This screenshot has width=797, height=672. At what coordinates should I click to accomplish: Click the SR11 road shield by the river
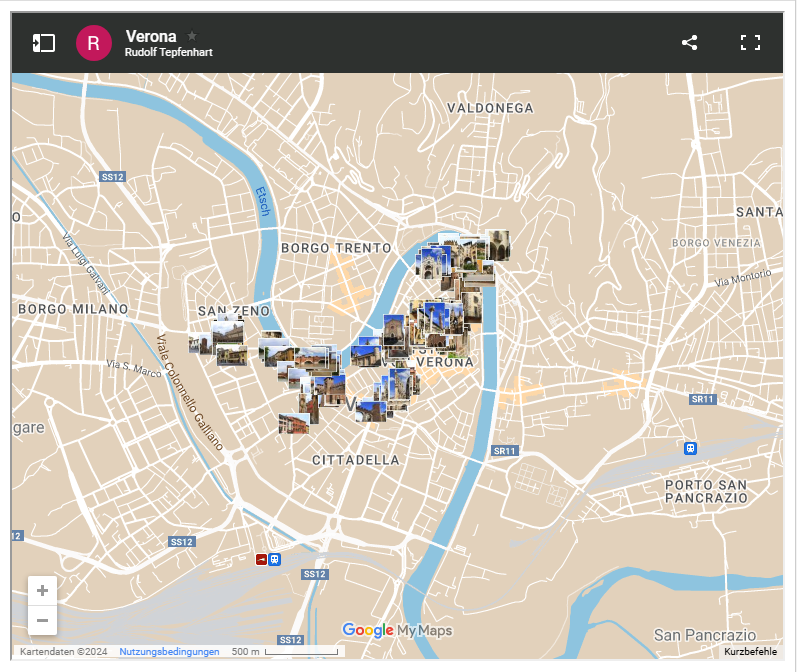click(x=504, y=451)
